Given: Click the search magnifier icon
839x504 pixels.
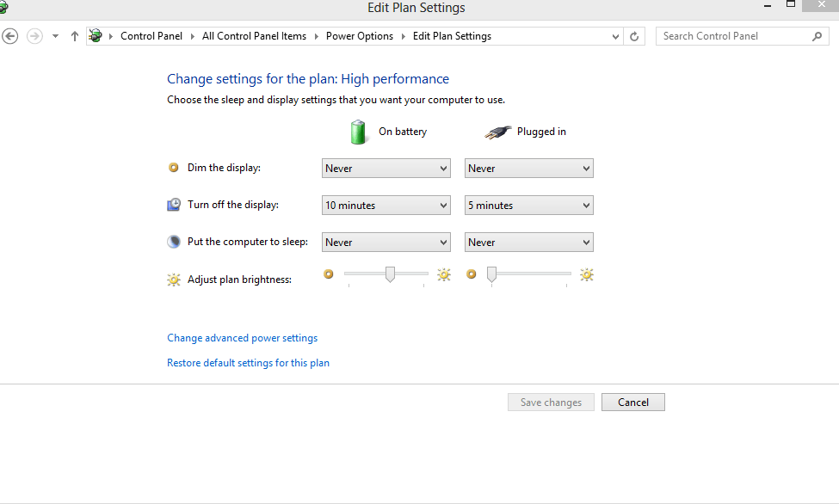Looking at the screenshot, I should pos(817,36).
